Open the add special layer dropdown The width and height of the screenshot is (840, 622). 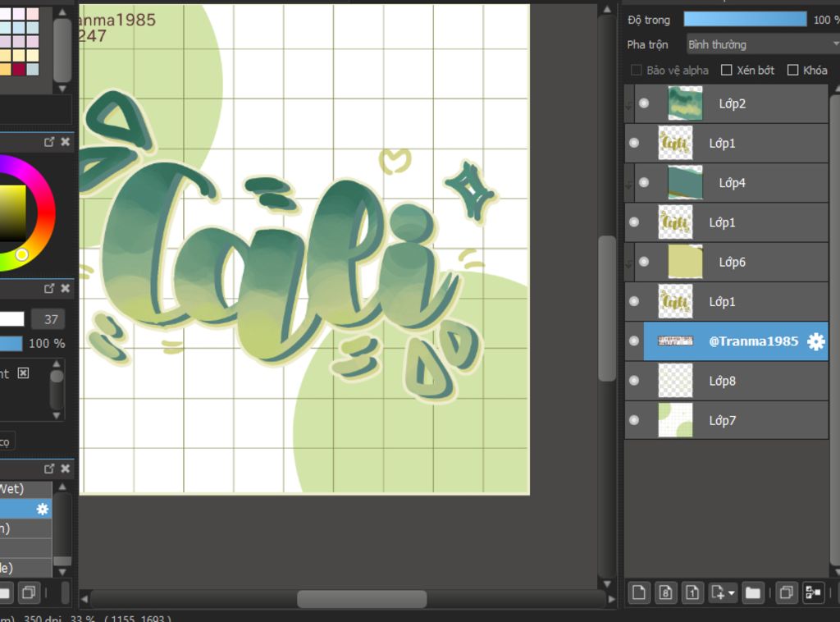pyautogui.click(x=723, y=592)
